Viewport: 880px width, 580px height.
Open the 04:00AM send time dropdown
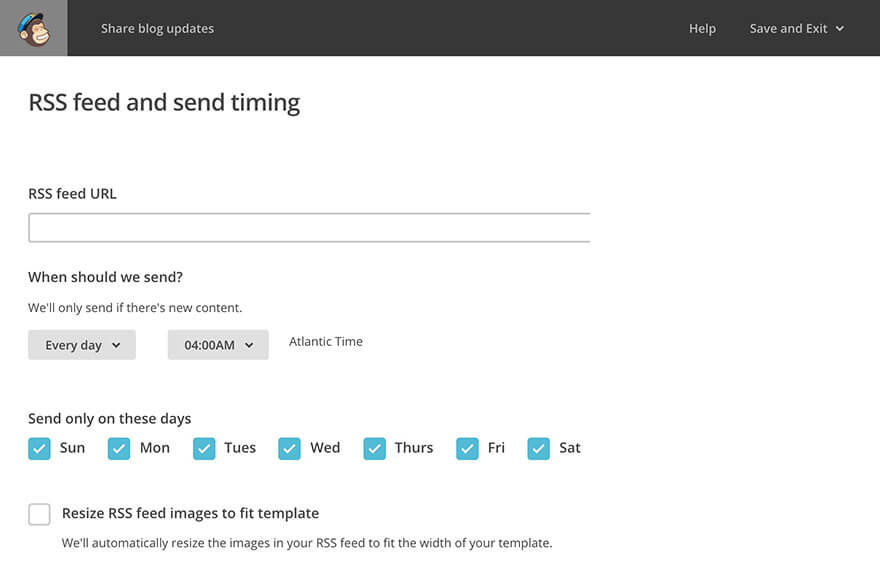click(x=218, y=345)
